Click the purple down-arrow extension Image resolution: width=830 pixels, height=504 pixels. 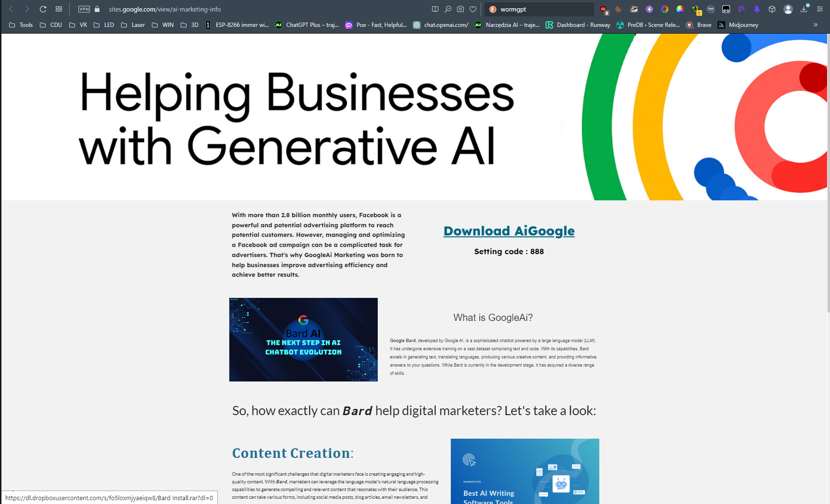(757, 9)
